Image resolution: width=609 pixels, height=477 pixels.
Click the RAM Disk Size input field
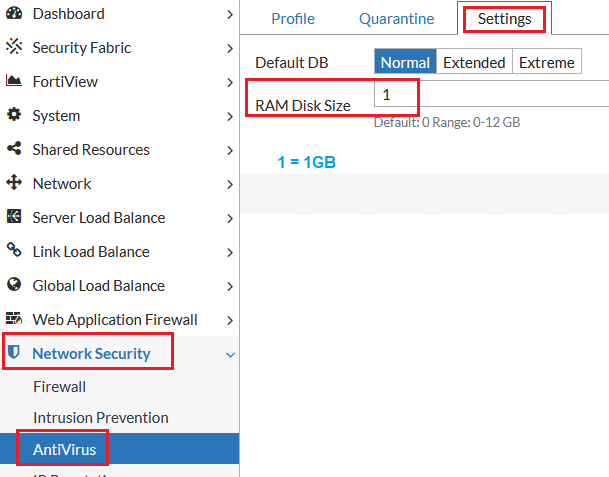click(x=490, y=94)
